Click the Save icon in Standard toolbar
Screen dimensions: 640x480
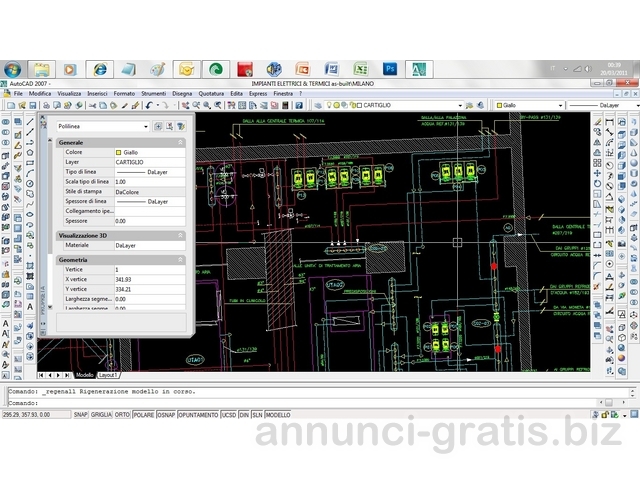click(x=33, y=105)
